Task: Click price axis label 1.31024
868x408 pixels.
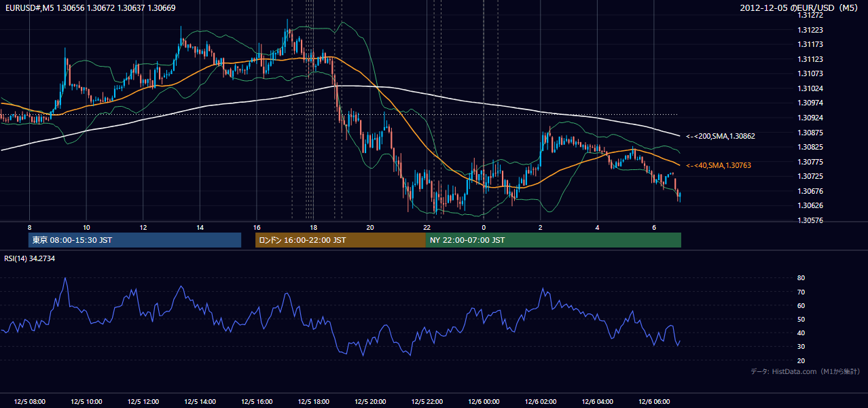Action: click(x=811, y=88)
